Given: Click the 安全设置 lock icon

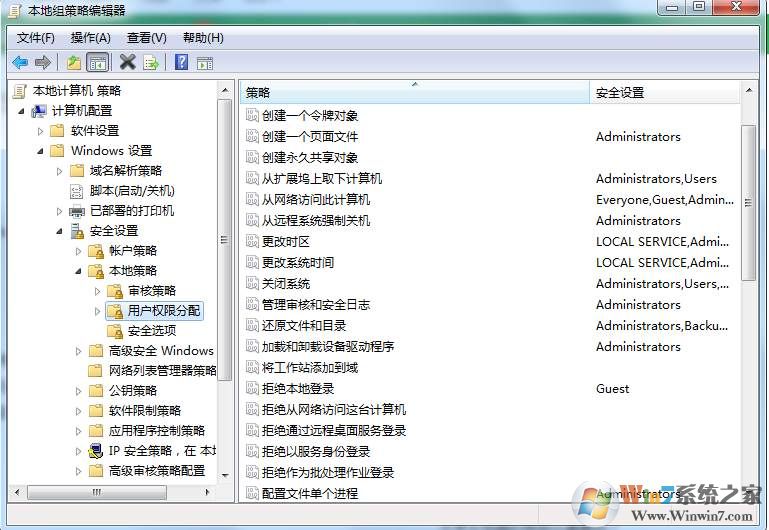Looking at the screenshot, I should (x=77, y=231).
